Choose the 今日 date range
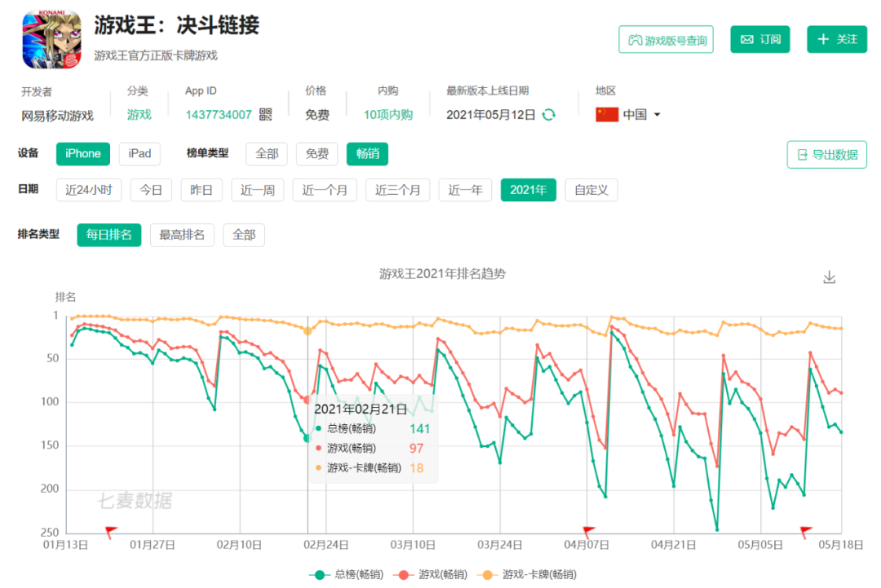Viewport: 881px width, 588px height. coord(151,190)
